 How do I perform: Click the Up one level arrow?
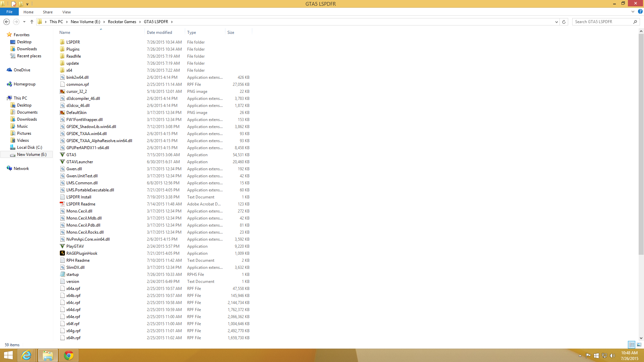[32, 22]
